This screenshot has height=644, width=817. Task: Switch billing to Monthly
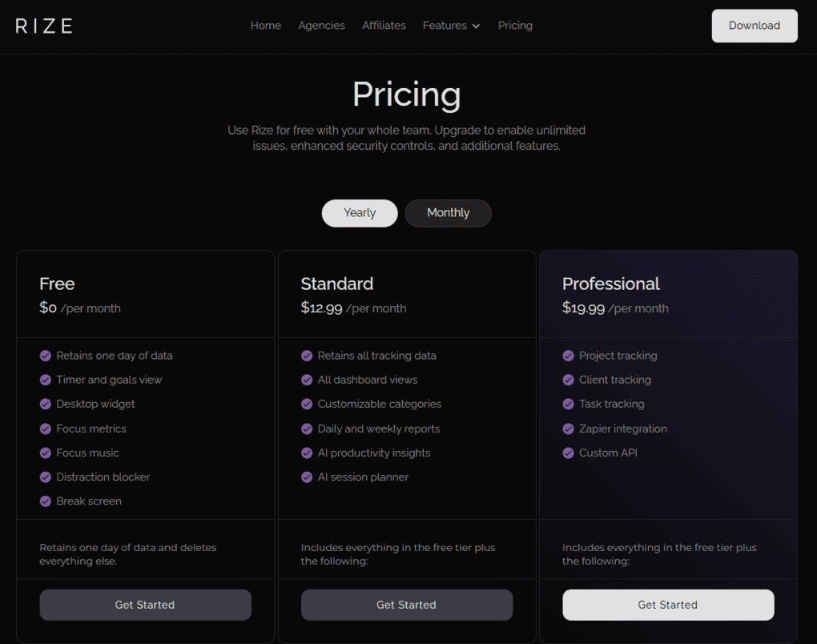click(x=448, y=213)
